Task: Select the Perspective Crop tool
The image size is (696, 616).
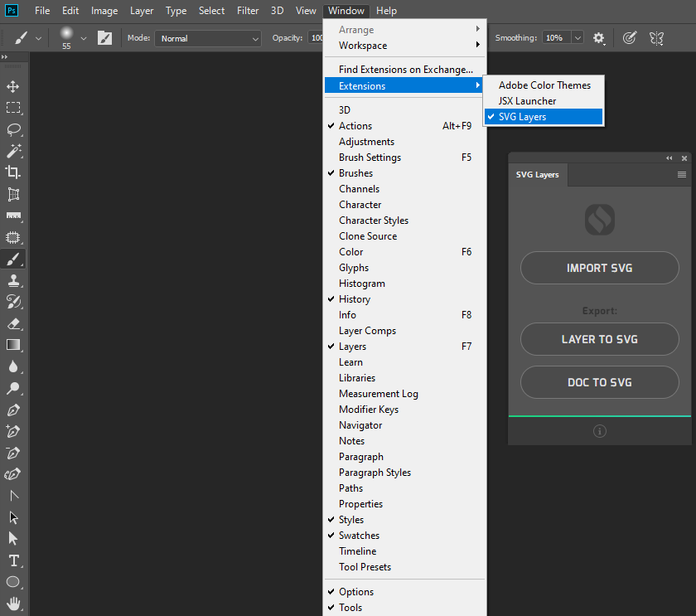Action: 13,194
